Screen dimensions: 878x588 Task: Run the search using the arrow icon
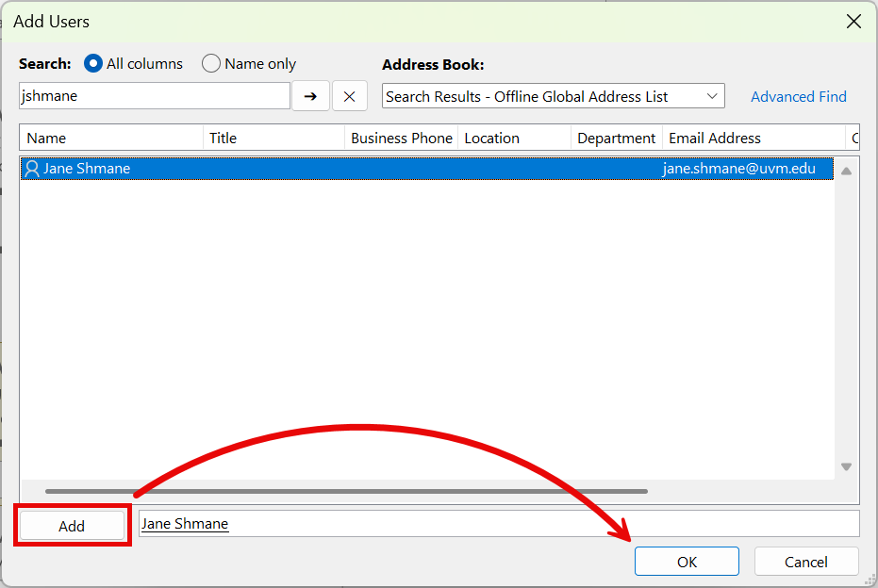(x=310, y=95)
